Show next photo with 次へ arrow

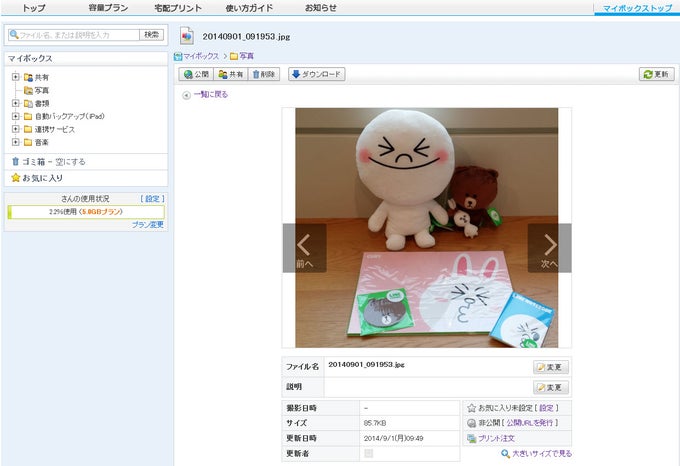[x=549, y=248]
